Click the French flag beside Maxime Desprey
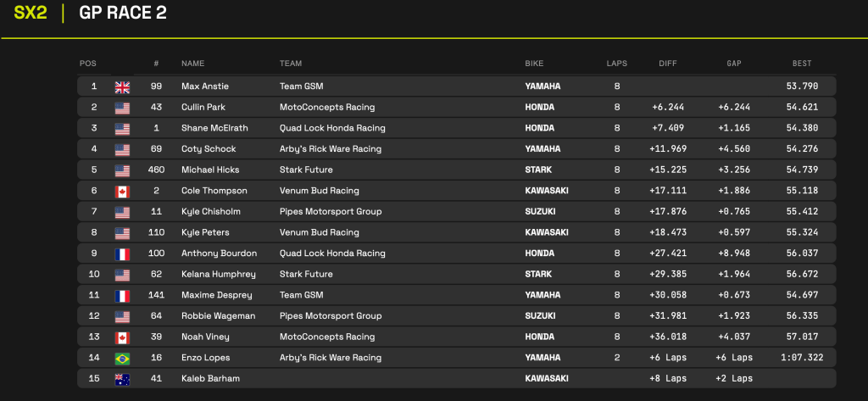Image resolution: width=868 pixels, height=401 pixels. tap(122, 295)
